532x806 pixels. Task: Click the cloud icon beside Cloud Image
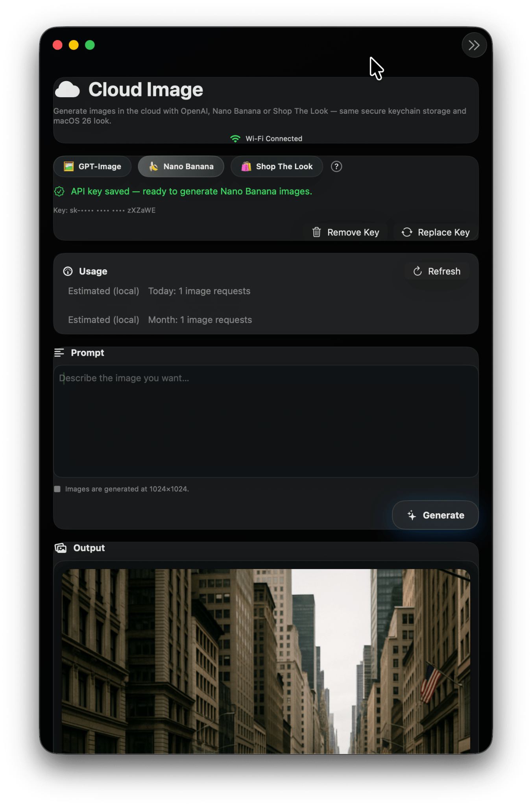tap(67, 89)
